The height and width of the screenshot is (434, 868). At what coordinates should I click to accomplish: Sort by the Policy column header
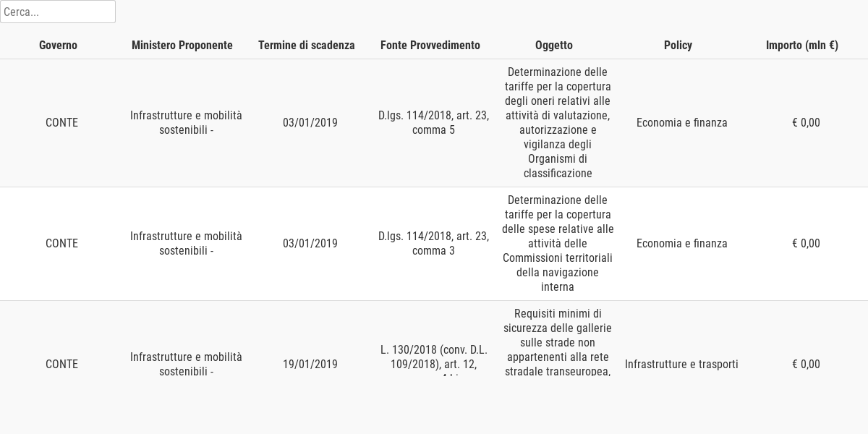point(678,45)
